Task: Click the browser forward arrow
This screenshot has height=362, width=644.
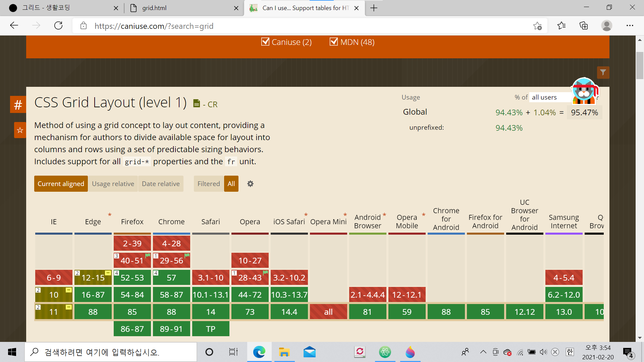Action: [x=36, y=26]
